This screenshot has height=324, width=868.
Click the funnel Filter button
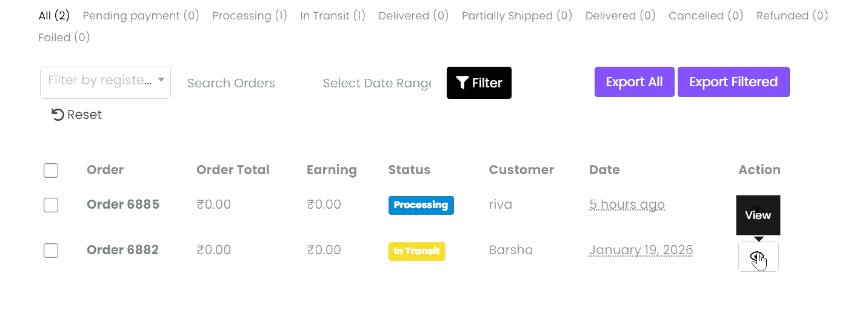[479, 83]
